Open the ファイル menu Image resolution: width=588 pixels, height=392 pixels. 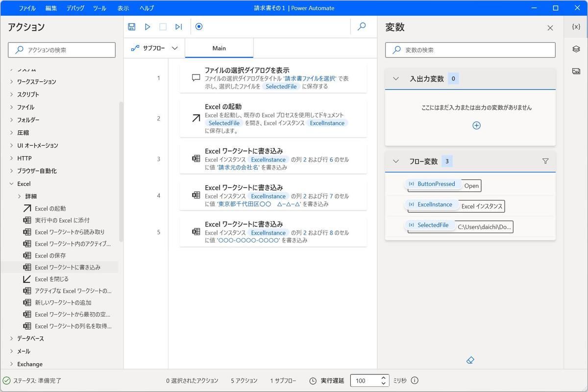click(27, 8)
